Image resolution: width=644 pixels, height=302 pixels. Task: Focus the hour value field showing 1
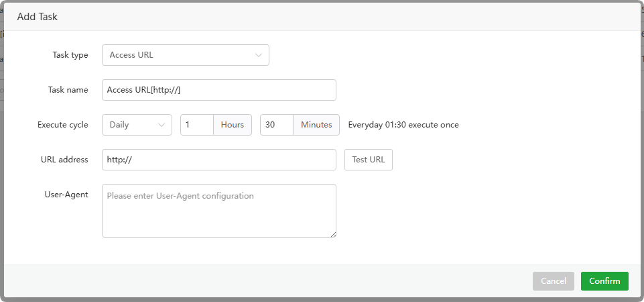(196, 125)
